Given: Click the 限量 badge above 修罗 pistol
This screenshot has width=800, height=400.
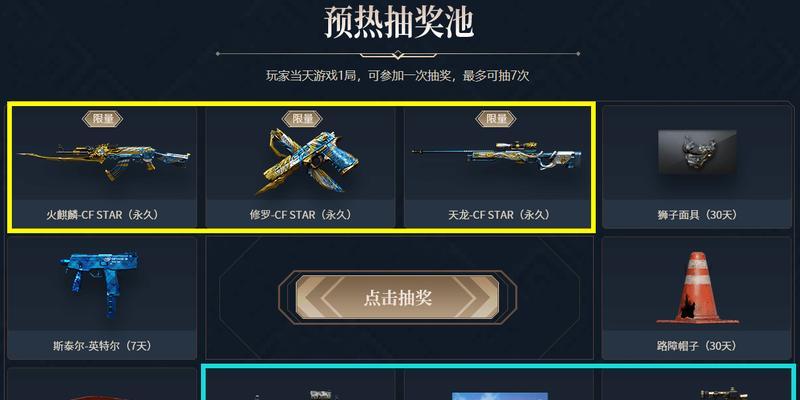Looking at the screenshot, I should tap(302, 119).
